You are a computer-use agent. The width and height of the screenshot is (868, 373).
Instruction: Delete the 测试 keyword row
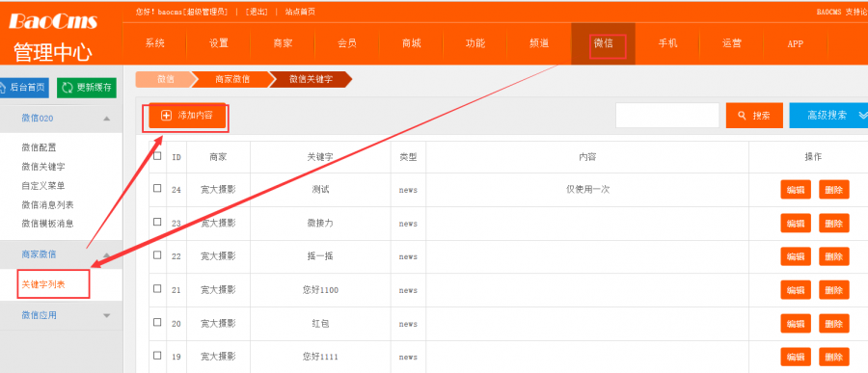833,189
